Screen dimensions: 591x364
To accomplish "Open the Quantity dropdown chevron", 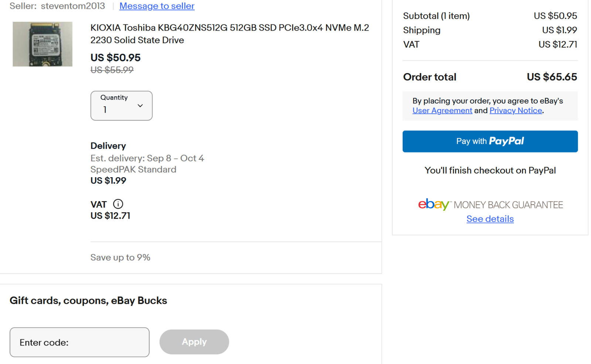I will tap(140, 106).
